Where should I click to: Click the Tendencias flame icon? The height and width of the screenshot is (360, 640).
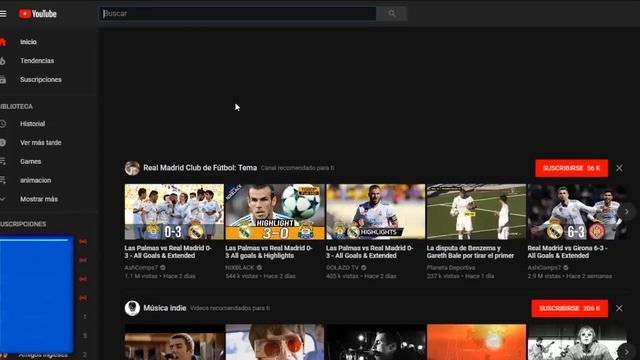[x=2, y=61]
